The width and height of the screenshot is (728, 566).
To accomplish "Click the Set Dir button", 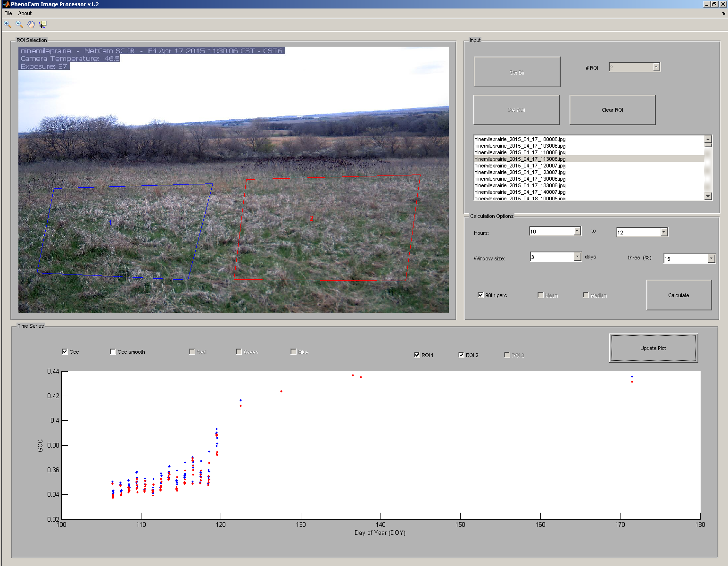I will (517, 72).
